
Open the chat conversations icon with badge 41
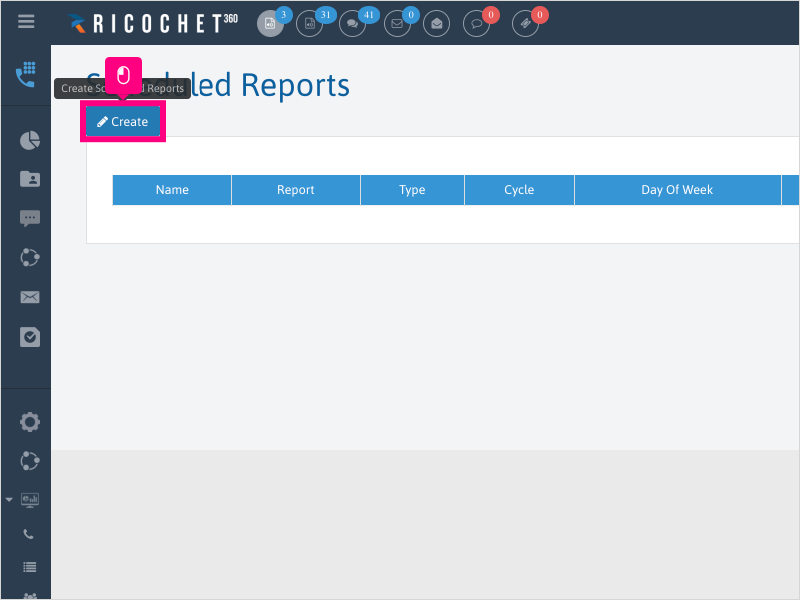click(x=352, y=23)
